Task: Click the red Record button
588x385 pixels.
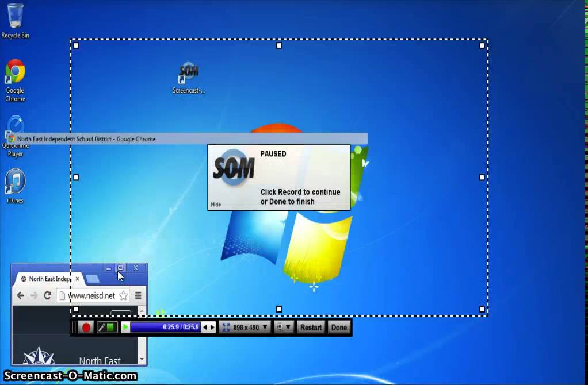Action: pyautogui.click(x=86, y=328)
